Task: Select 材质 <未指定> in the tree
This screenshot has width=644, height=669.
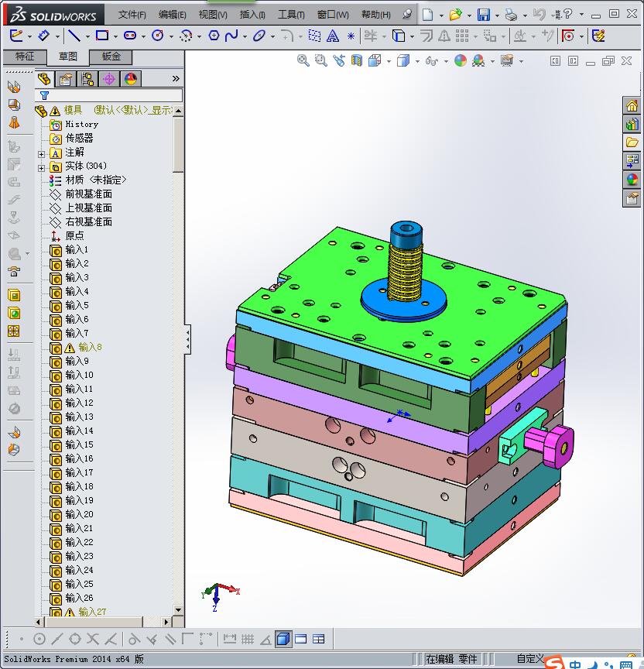Action: pos(96,180)
